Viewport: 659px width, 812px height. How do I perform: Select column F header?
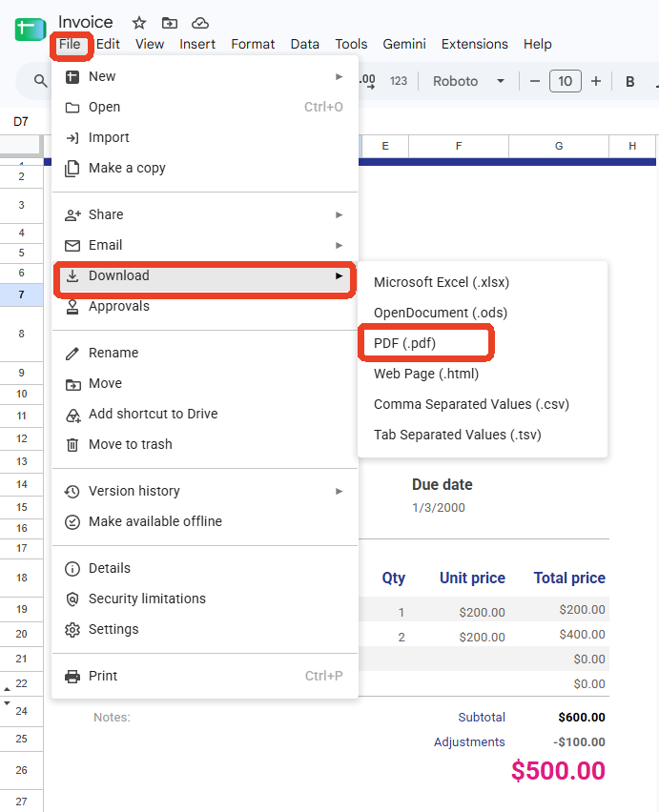coord(459,146)
